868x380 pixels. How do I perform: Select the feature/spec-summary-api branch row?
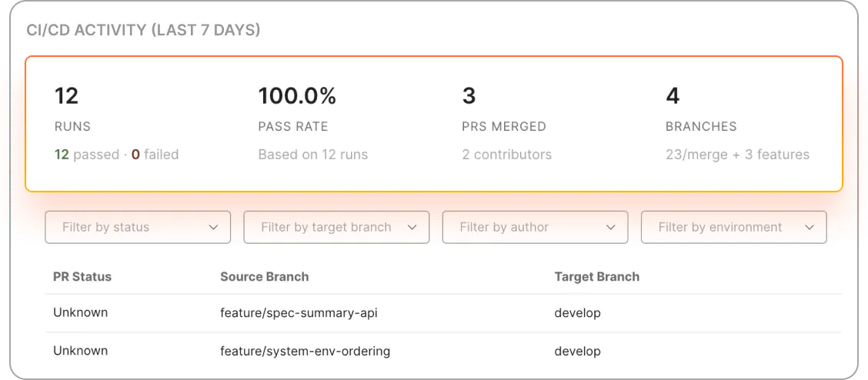(x=299, y=313)
